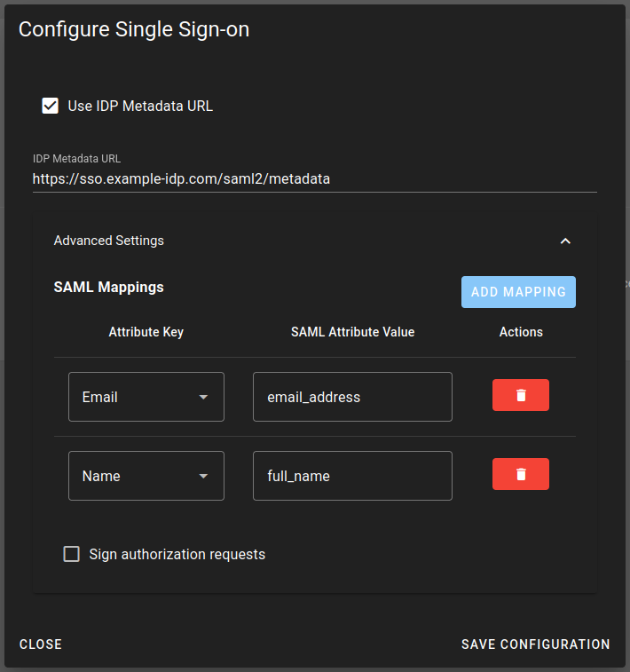Open the Email attribute key dropdown
This screenshot has height=672, width=630.
click(x=146, y=397)
